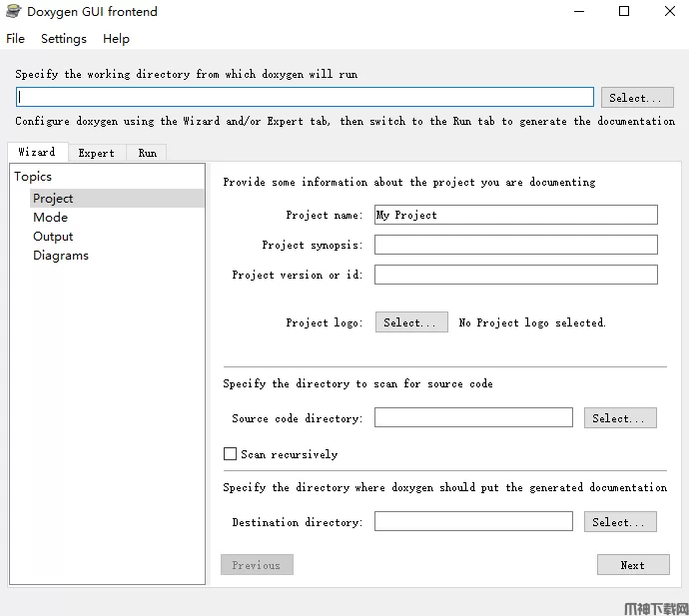Image resolution: width=689 pixels, height=616 pixels.
Task: Click the Project name input field
Action: [515, 215]
